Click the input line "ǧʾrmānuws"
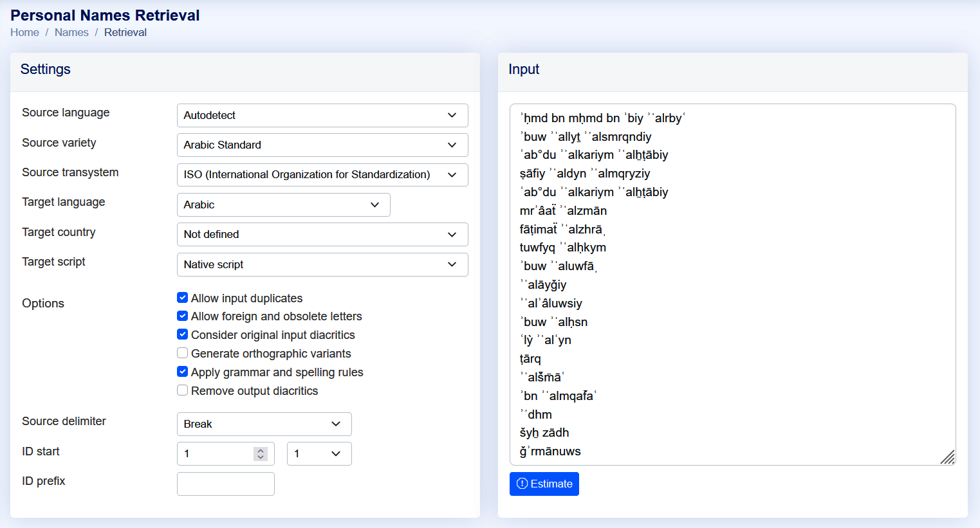 (550, 451)
